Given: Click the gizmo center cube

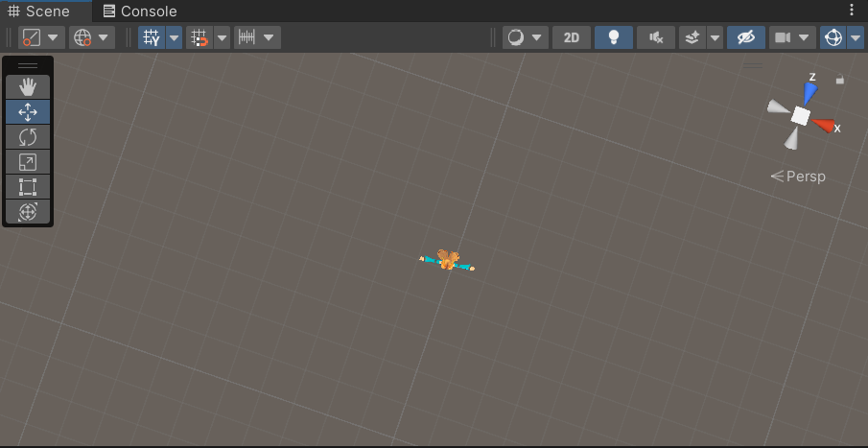Looking at the screenshot, I should [800, 115].
